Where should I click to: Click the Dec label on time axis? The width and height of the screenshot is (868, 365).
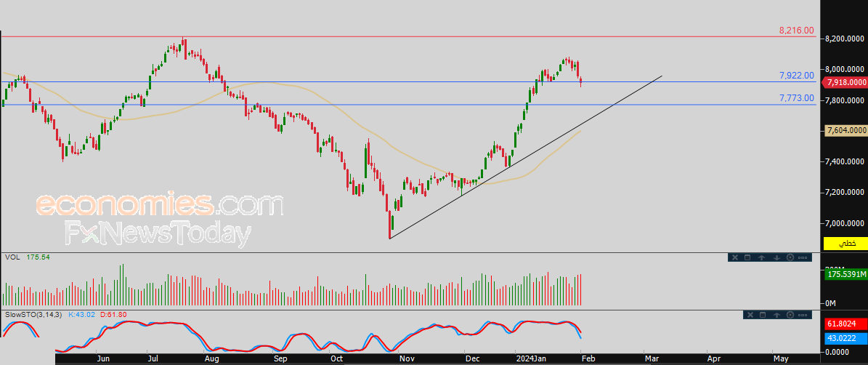pyautogui.click(x=472, y=359)
